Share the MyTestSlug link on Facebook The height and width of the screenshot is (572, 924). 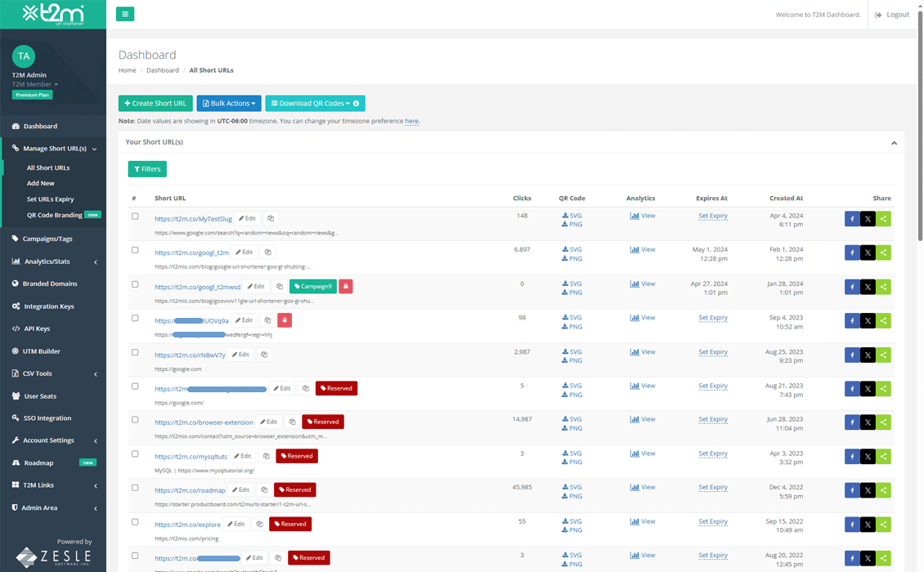(x=850, y=218)
